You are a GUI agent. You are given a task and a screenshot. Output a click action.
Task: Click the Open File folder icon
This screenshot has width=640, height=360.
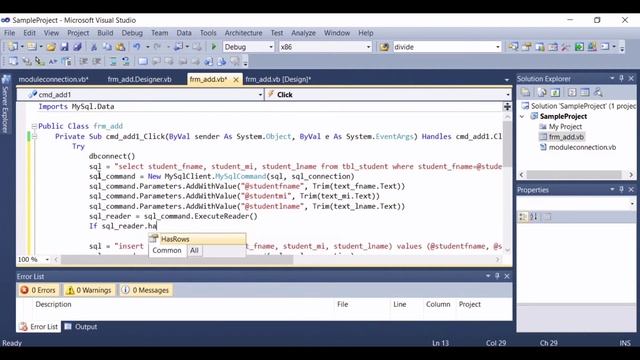click(x=51, y=47)
